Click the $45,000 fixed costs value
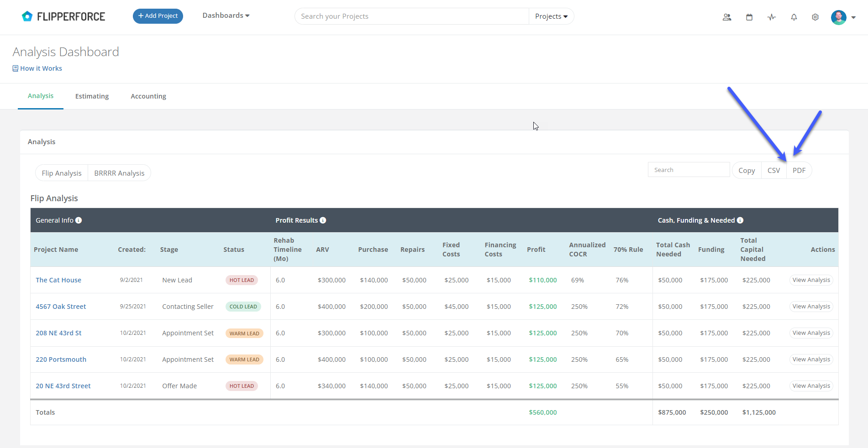 (x=457, y=307)
